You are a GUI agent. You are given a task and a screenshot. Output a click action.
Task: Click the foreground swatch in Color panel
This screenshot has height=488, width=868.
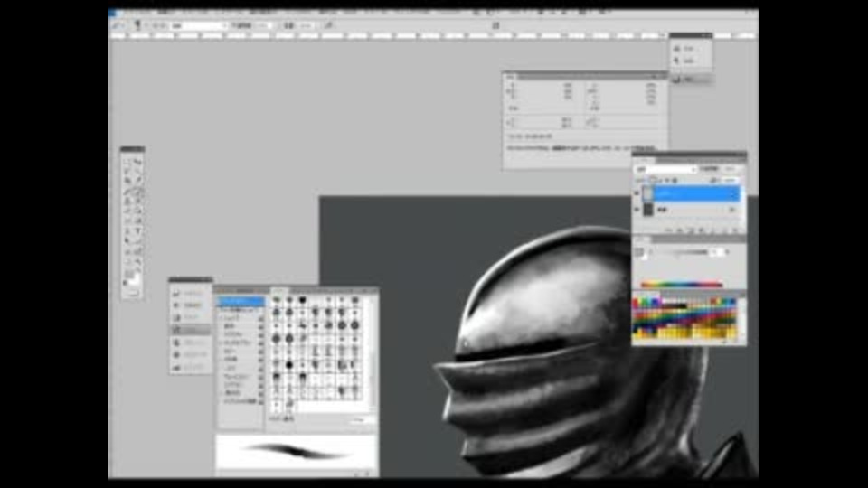coord(639,252)
